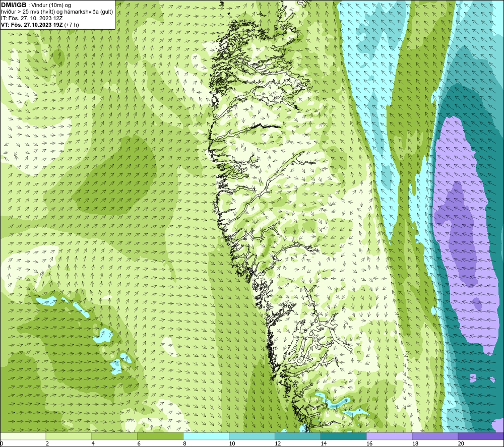Click the scale label '14'
The width and height of the screenshot is (504, 447).
click(x=324, y=444)
